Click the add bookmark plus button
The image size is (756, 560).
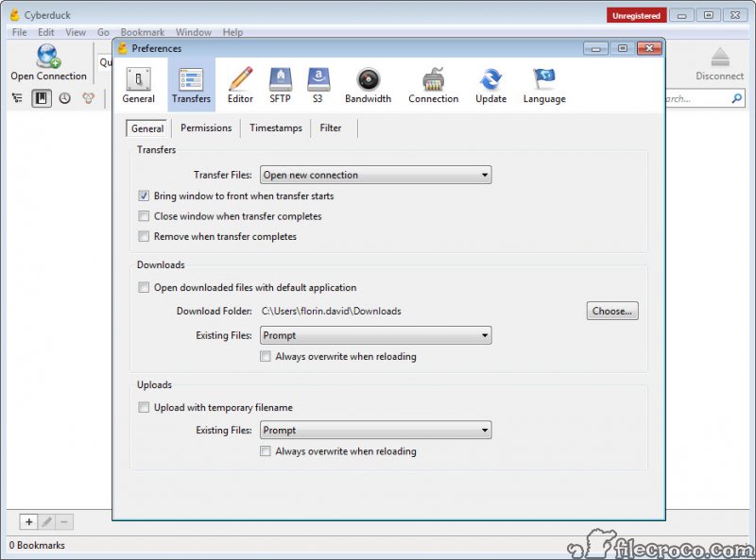point(28,521)
